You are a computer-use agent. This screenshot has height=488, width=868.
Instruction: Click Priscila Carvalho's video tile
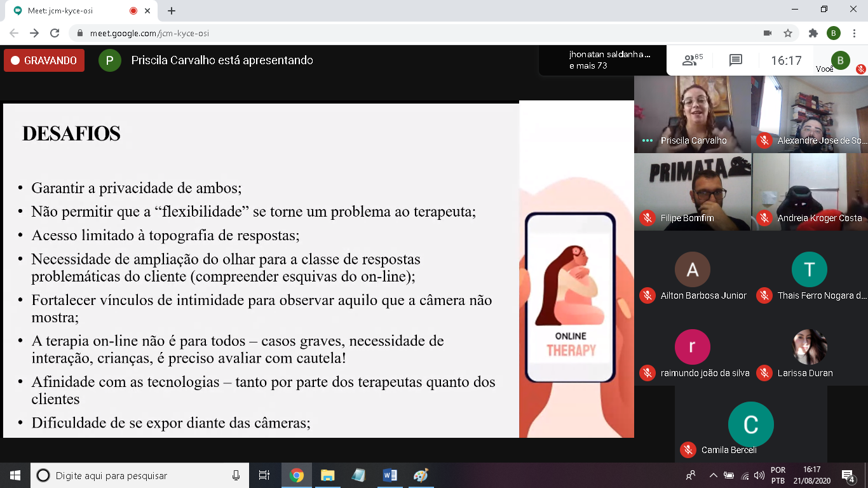point(693,114)
